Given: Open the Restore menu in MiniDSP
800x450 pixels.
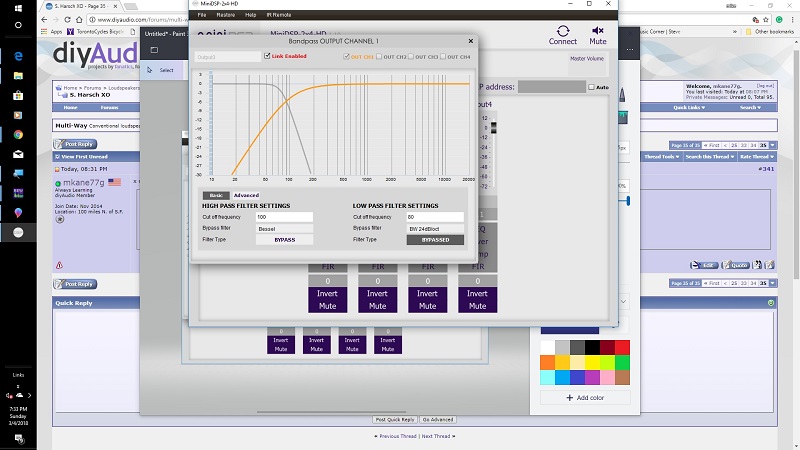Looking at the screenshot, I should tap(226, 15).
